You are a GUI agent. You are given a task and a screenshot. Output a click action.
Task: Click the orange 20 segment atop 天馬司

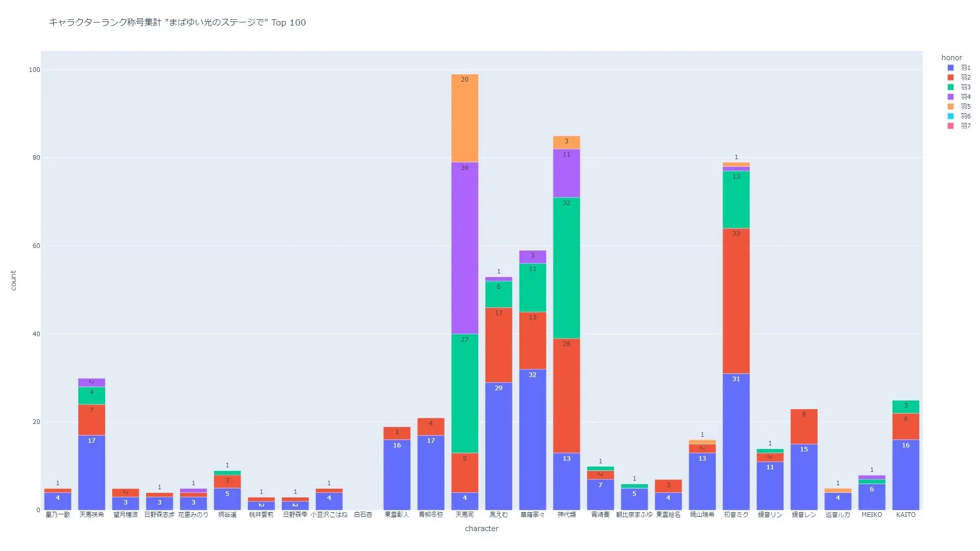[x=464, y=118]
